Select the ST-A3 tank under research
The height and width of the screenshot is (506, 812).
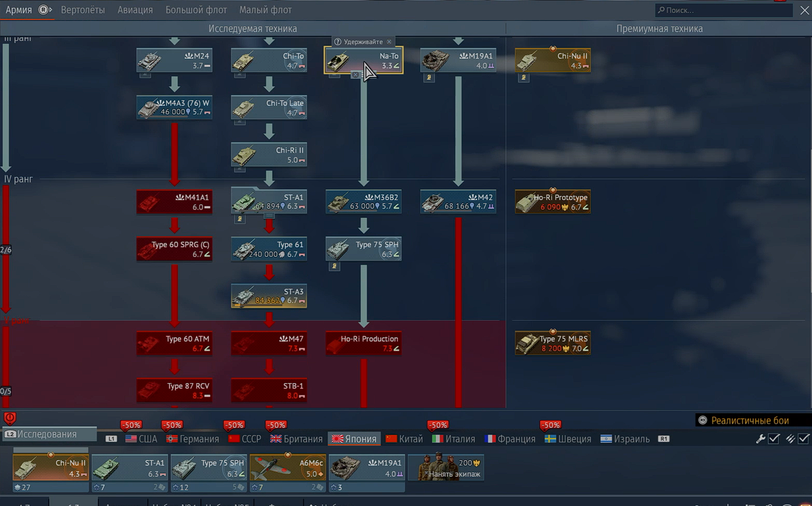[269, 296]
